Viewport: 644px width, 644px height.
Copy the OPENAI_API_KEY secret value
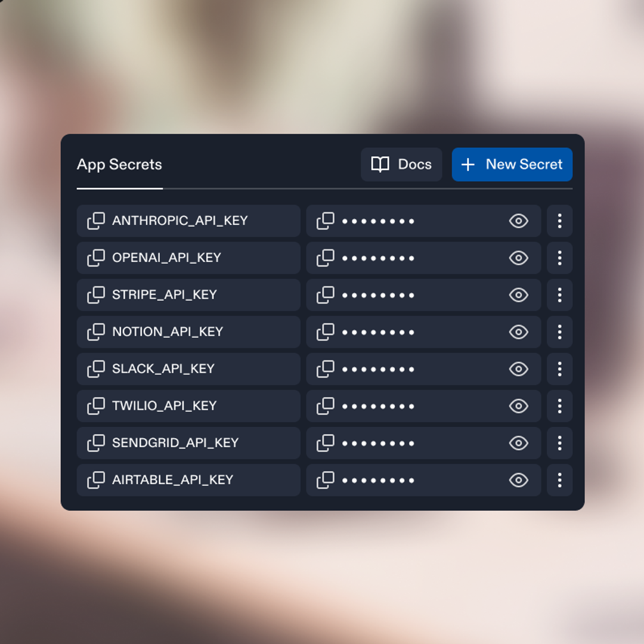pyautogui.click(x=326, y=258)
